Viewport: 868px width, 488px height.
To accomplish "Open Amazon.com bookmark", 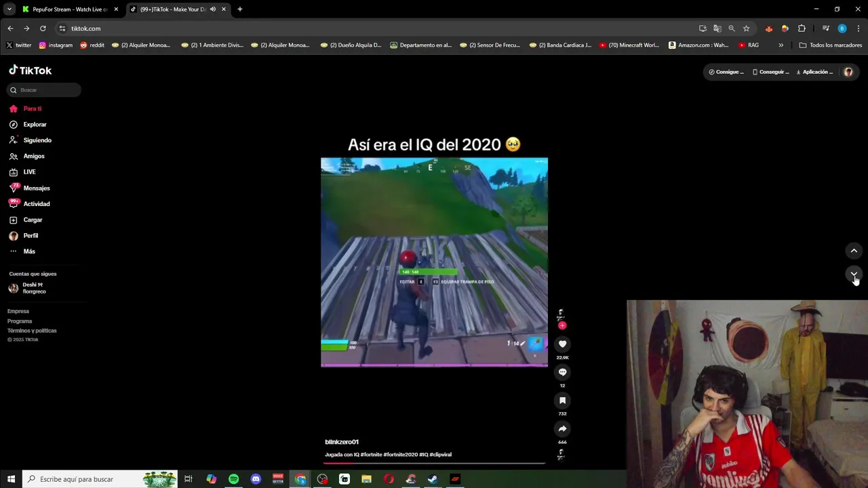I will [x=698, y=45].
